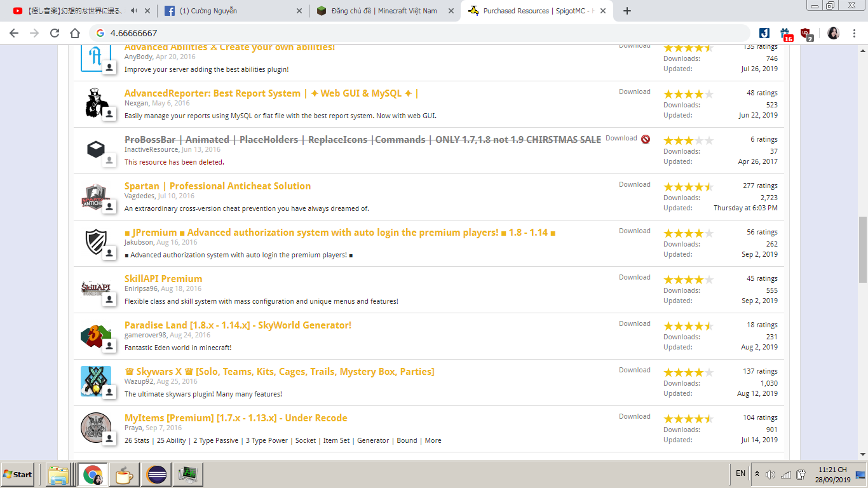Open a new browser tab
The image size is (868, 488).
(627, 11)
